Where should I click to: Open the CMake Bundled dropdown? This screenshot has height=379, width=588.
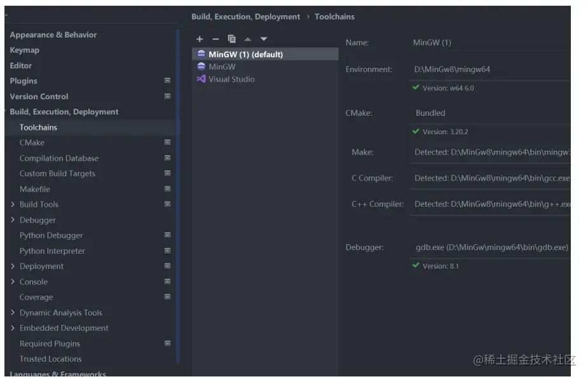click(489, 113)
